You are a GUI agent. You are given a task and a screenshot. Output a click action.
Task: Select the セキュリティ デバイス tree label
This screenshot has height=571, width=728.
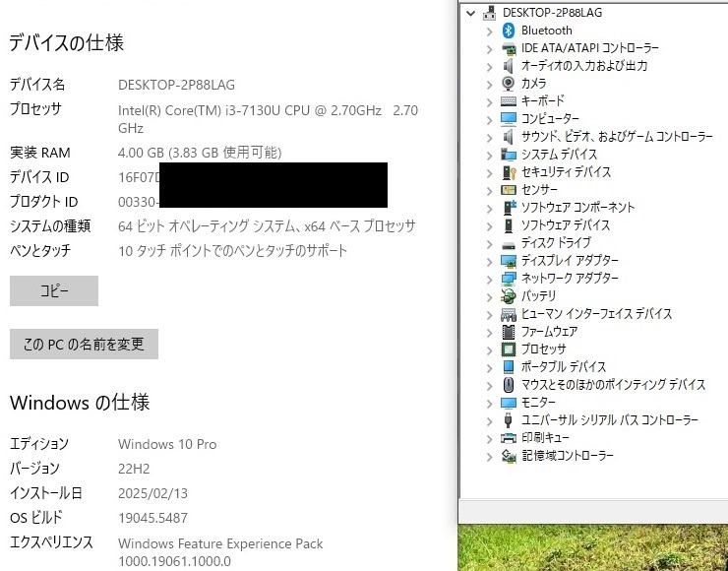click(566, 172)
